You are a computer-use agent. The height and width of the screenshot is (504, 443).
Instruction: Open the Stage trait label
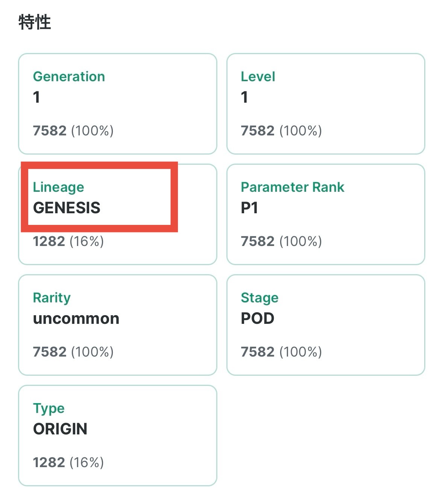pyautogui.click(x=259, y=298)
